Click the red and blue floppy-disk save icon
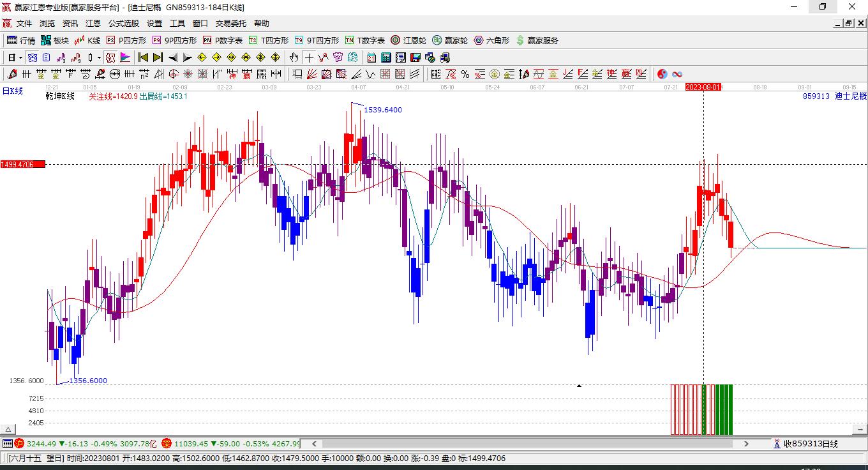The height and width of the screenshot is (470, 868). 415,57
